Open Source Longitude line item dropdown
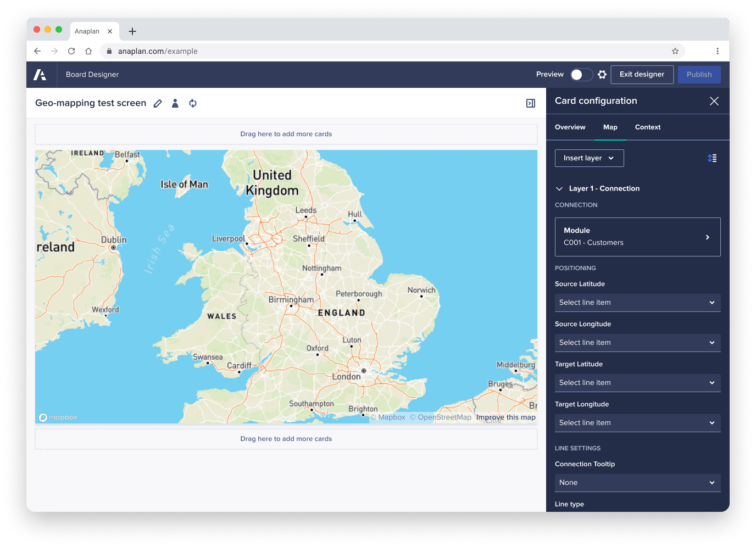This screenshot has height=547, width=756. tap(638, 343)
